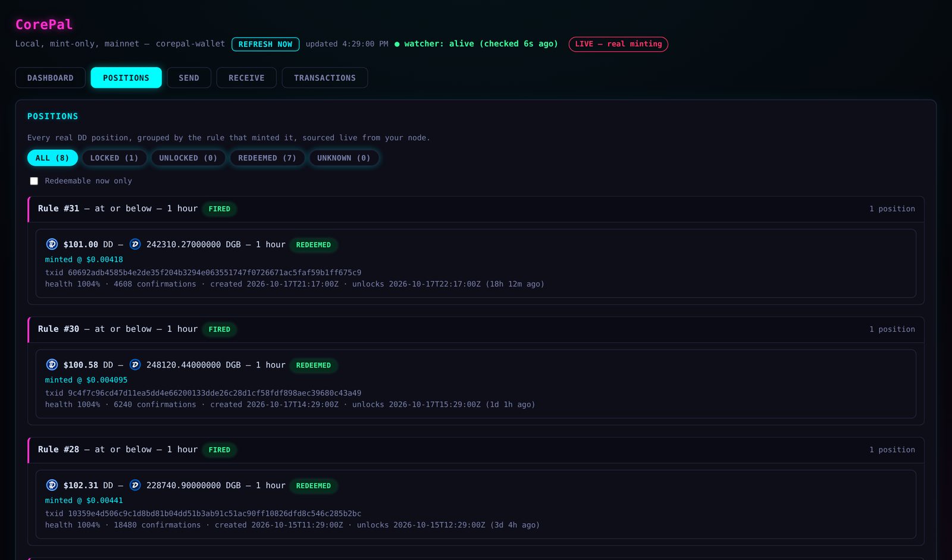This screenshot has width=952, height=560.
Task: Click the FIRED badge on Rule #31
Action: click(220, 209)
